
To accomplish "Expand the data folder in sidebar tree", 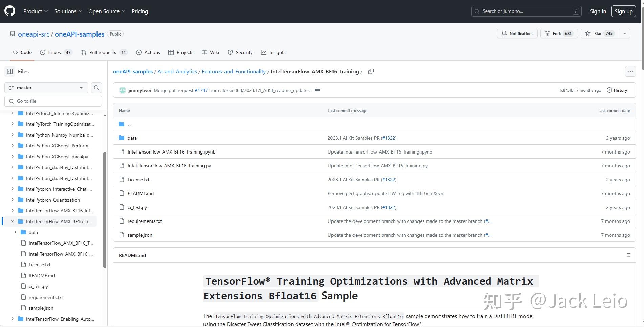I will pyautogui.click(x=15, y=232).
